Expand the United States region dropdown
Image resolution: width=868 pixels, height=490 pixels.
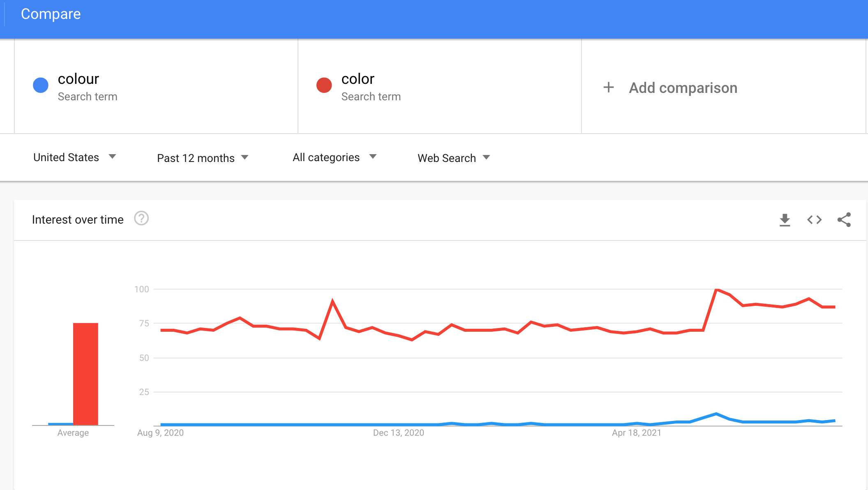[x=75, y=157]
